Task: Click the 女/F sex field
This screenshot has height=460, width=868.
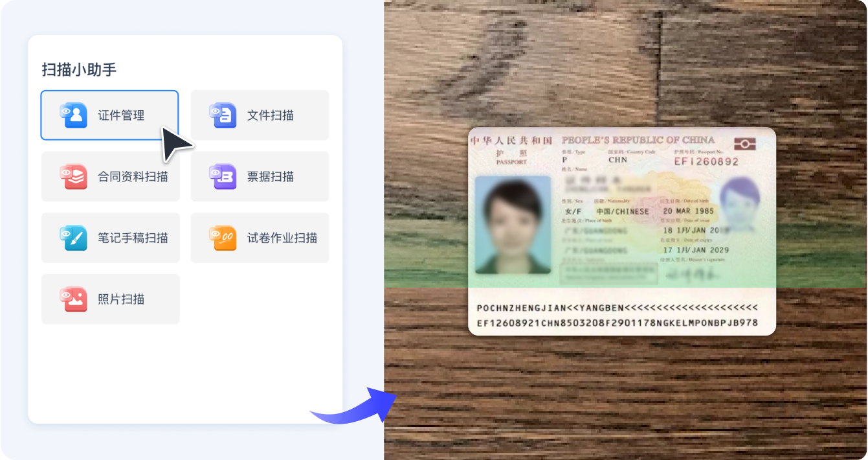Action: pyautogui.click(x=573, y=211)
